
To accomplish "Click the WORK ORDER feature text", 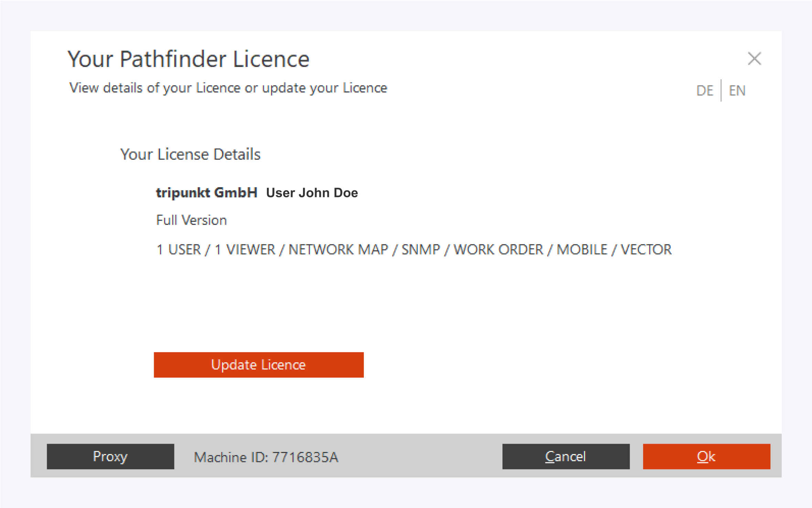I will (x=498, y=250).
